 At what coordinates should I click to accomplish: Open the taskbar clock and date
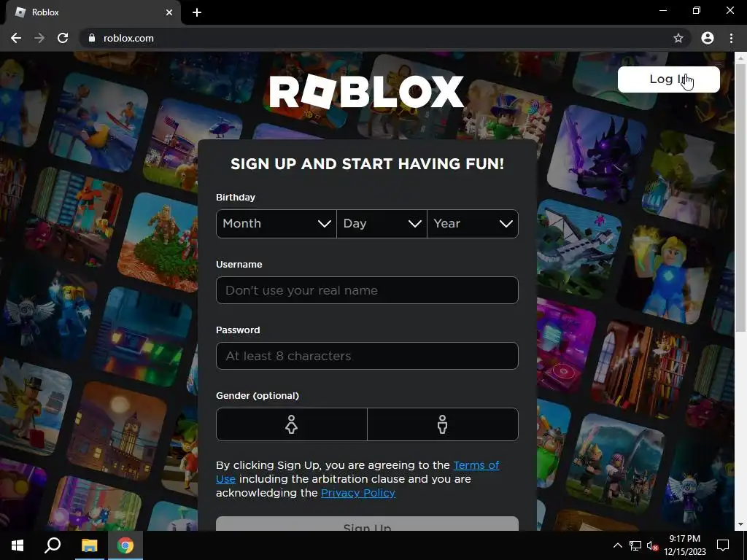[685, 545]
